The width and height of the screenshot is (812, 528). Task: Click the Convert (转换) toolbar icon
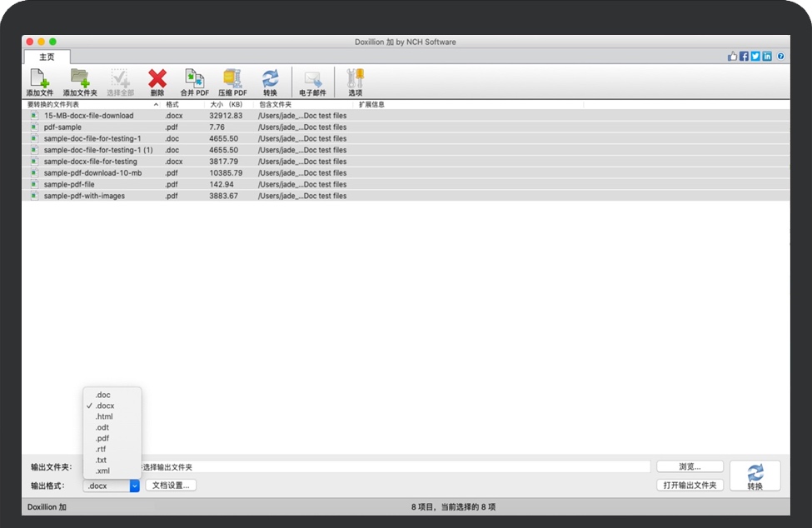pyautogui.click(x=270, y=81)
